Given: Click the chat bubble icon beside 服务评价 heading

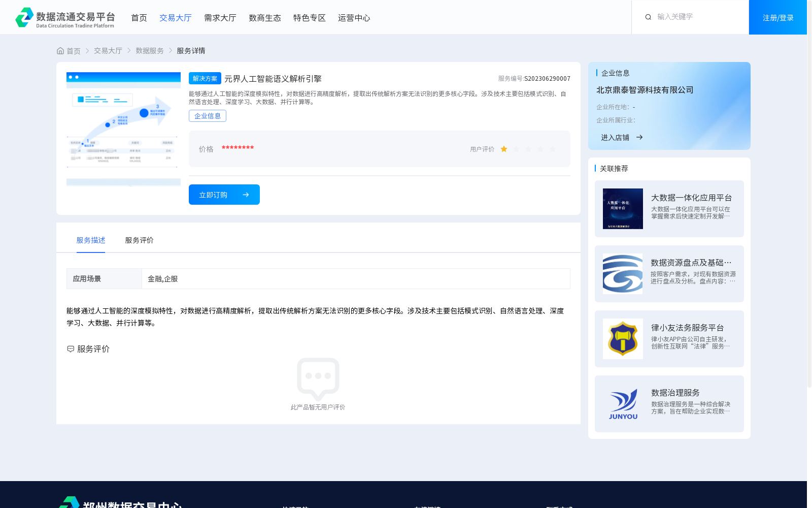Looking at the screenshot, I should click(x=71, y=349).
